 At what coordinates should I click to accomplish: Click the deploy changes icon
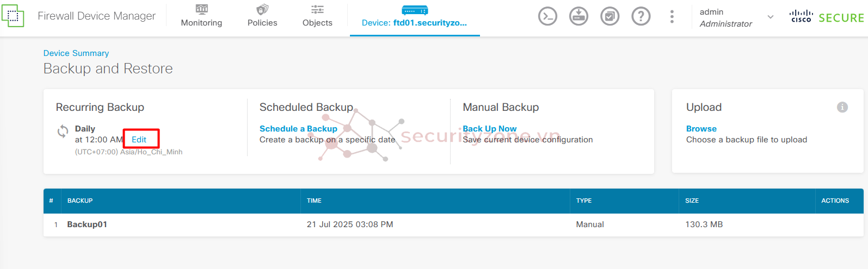(x=578, y=16)
